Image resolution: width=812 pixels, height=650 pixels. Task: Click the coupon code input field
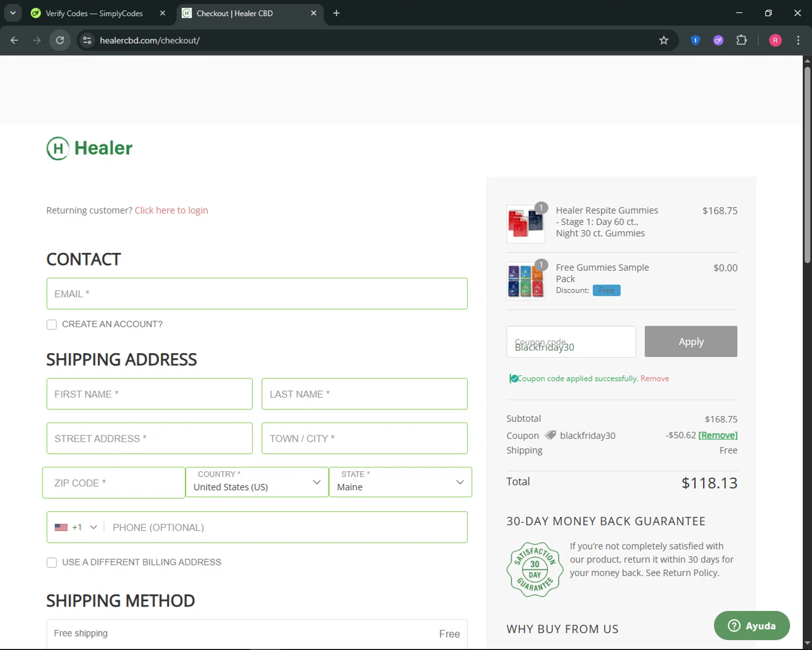point(571,342)
